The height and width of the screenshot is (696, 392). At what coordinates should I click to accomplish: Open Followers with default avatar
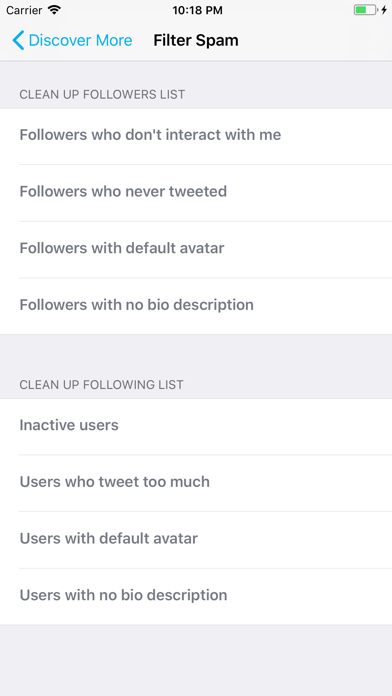point(196,249)
